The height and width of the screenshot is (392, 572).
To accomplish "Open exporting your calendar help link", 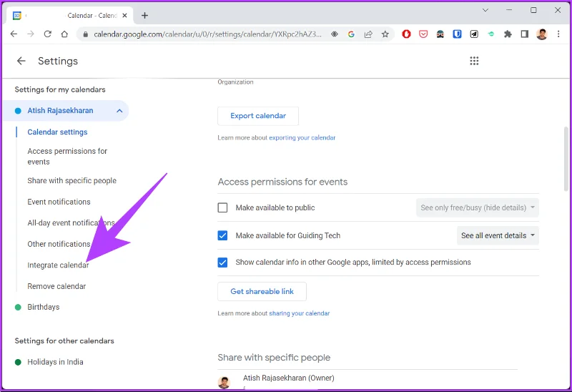I will [x=302, y=137].
